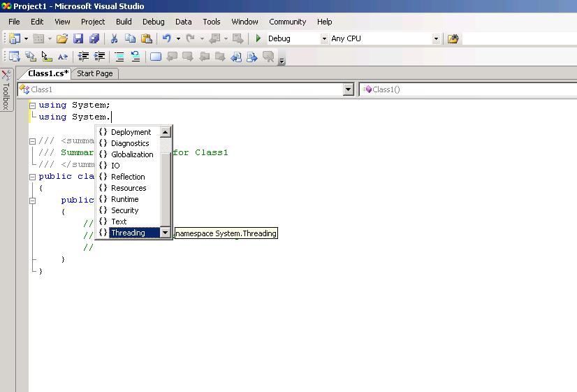577x392 pixels.
Task: Click the Paste clipboard icon
Action: coord(147,38)
